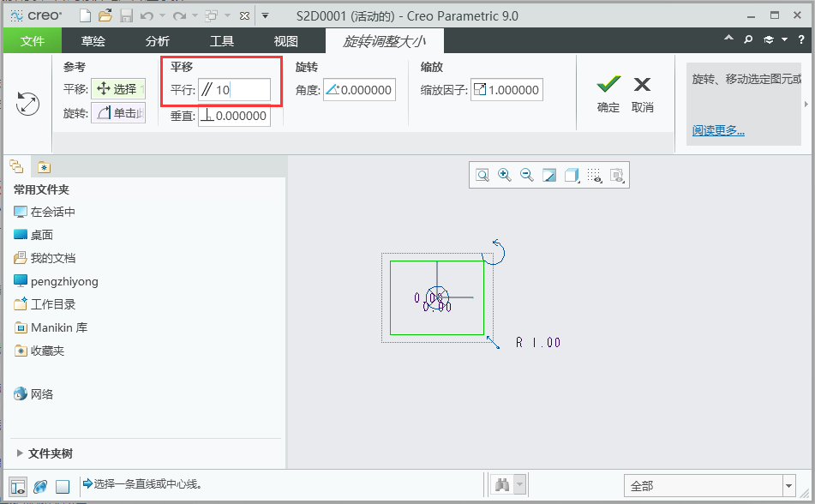The image size is (815, 504).
Task: Open the display style cube dropdown
Action: pos(572,175)
